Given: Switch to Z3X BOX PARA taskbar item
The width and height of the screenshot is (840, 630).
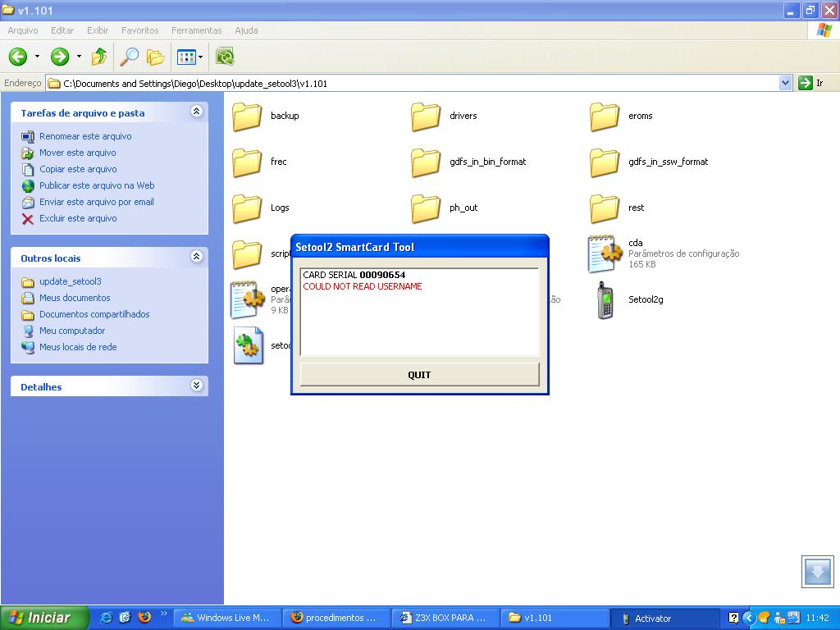Looking at the screenshot, I should click(x=445, y=618).
